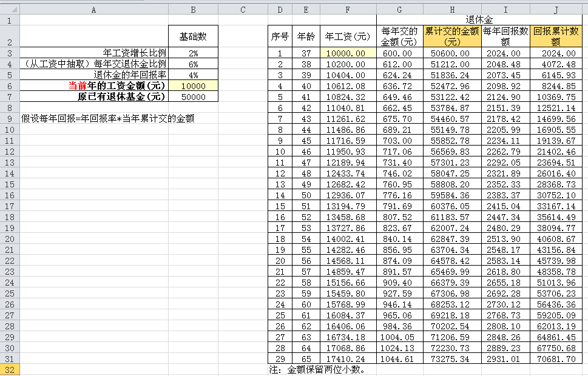
Task: Click the 基础数 header cell
Action: [193, 36]
